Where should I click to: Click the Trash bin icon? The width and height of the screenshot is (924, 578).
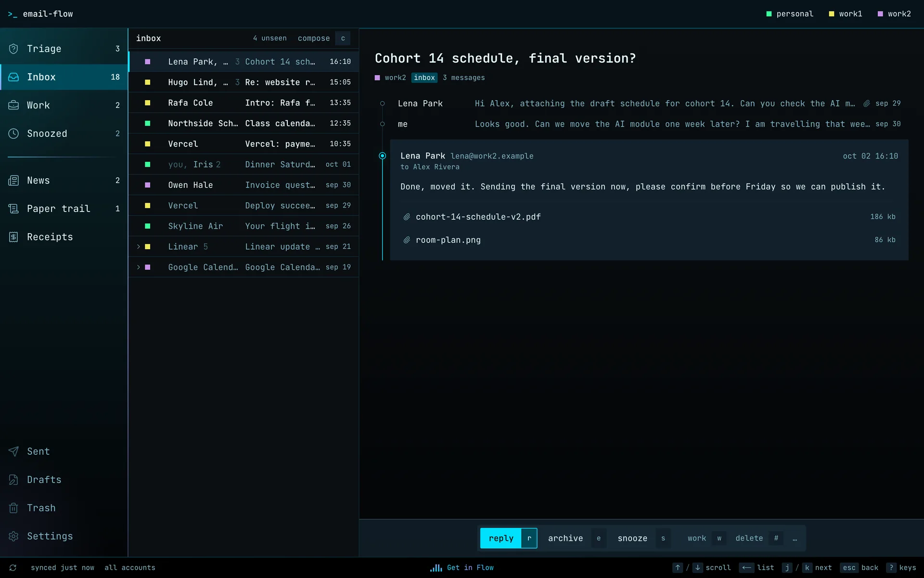tap(13, 508)
